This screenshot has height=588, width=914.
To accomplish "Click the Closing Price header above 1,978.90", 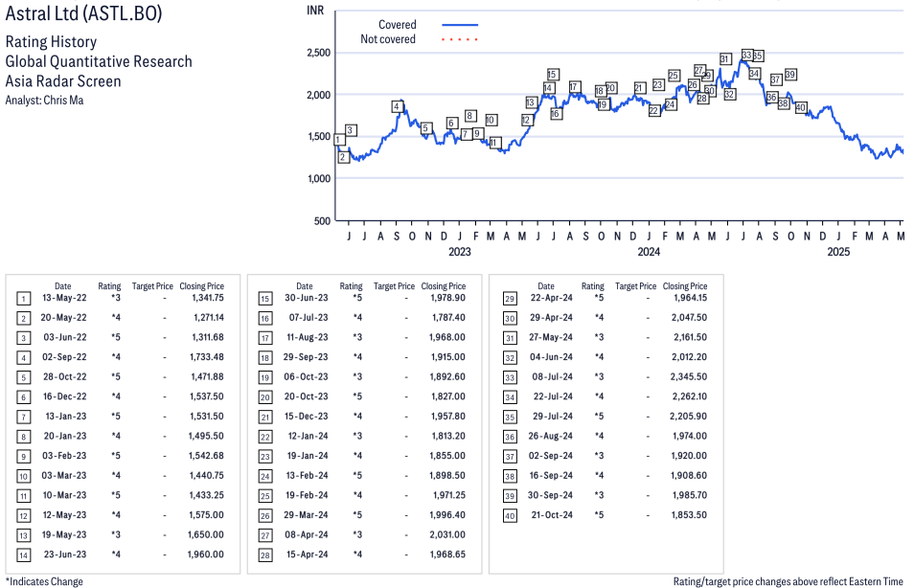I will pos(444,286).
